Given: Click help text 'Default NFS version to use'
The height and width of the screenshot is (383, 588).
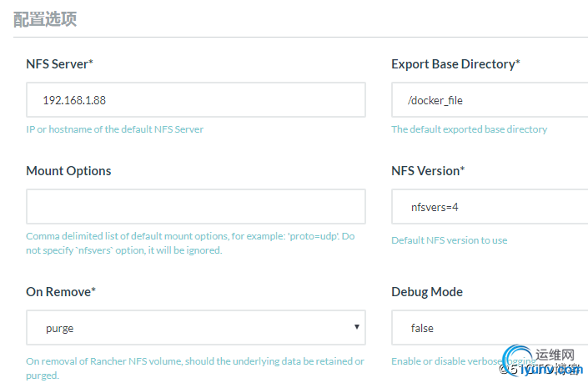Looking at the screenshot, I should [x=450, y=240].
